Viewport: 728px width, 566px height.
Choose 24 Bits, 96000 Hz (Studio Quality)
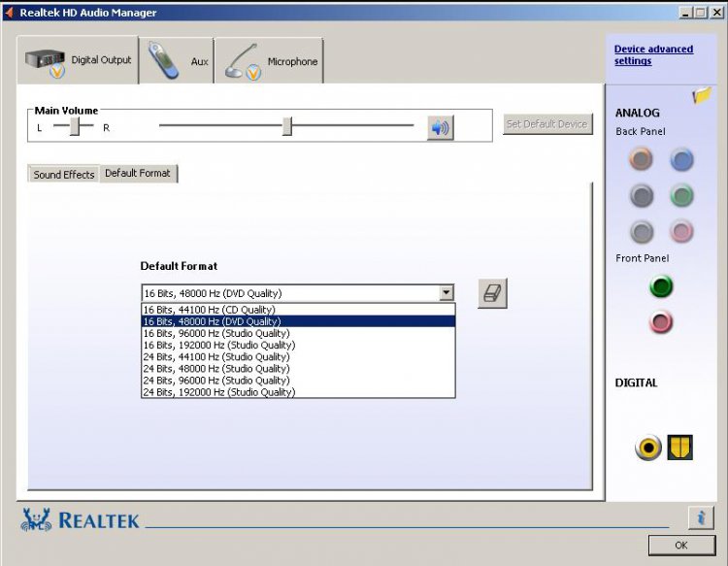[298, 381]
